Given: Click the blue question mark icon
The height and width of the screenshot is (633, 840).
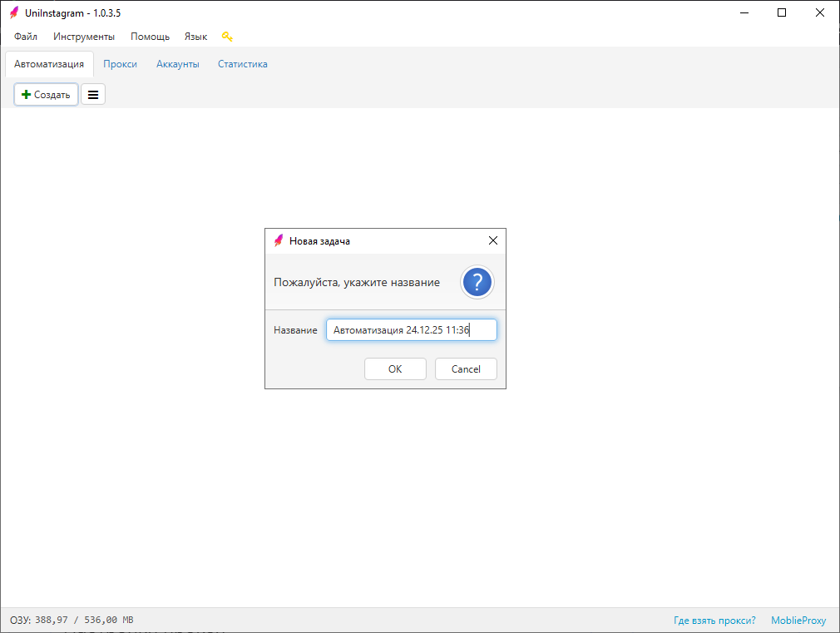Looking at the screenshot, I should [477, 283].
